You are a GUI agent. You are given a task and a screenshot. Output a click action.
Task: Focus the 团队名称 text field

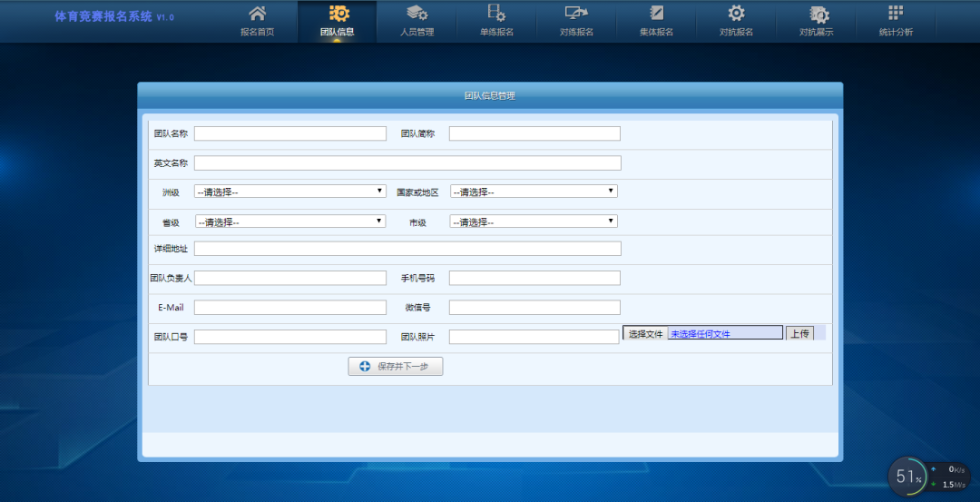pyautogui.click(x=290, y=133)
